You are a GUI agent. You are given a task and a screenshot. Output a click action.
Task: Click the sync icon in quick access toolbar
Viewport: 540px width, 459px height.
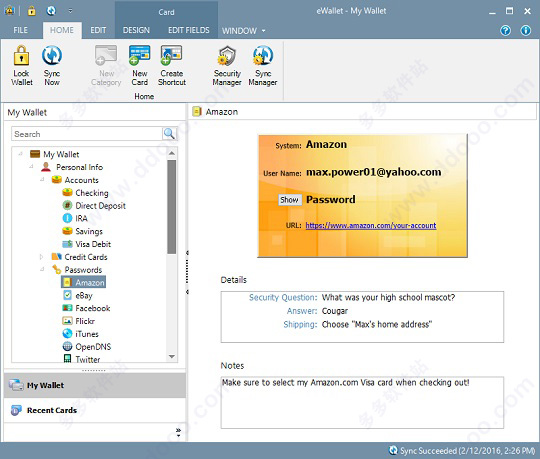[x=51, y=11]
